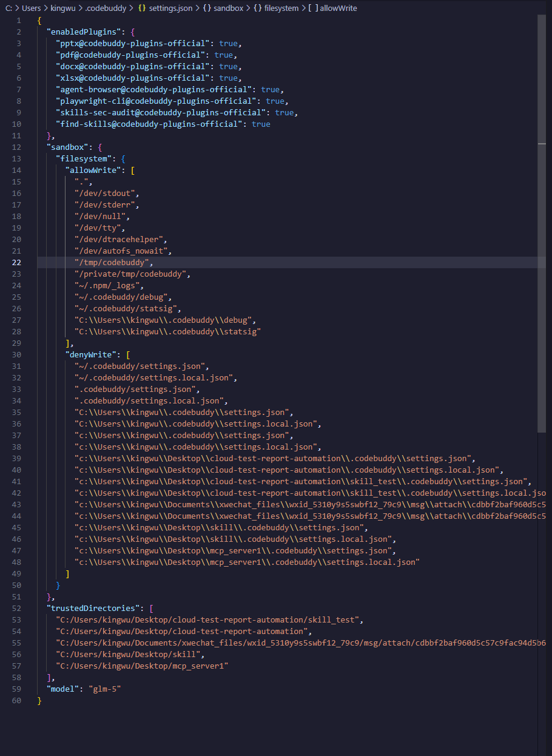The image size is (552, 756).
Task: Click the "enabledPlugins" key
Action: pos(86,32)
